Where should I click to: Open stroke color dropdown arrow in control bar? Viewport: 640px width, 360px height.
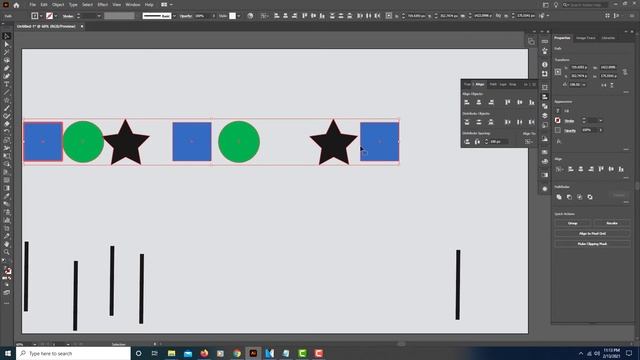pos(56,16)
